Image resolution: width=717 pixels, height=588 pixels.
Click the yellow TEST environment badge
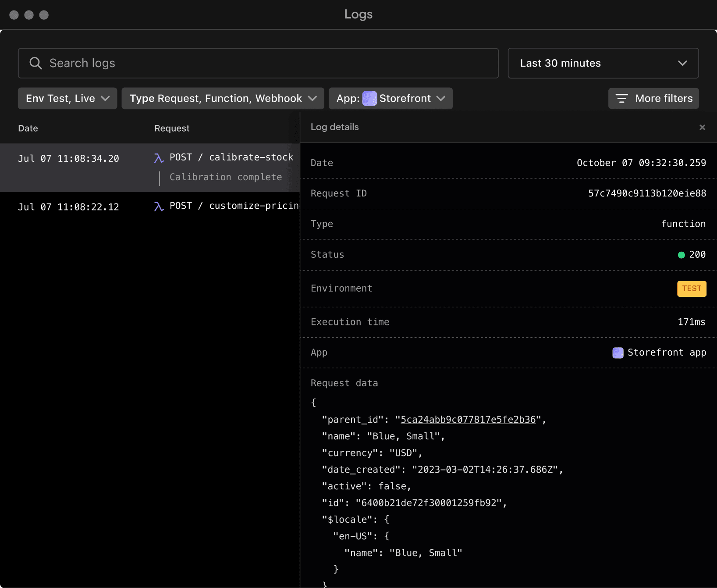pos(691,289)
